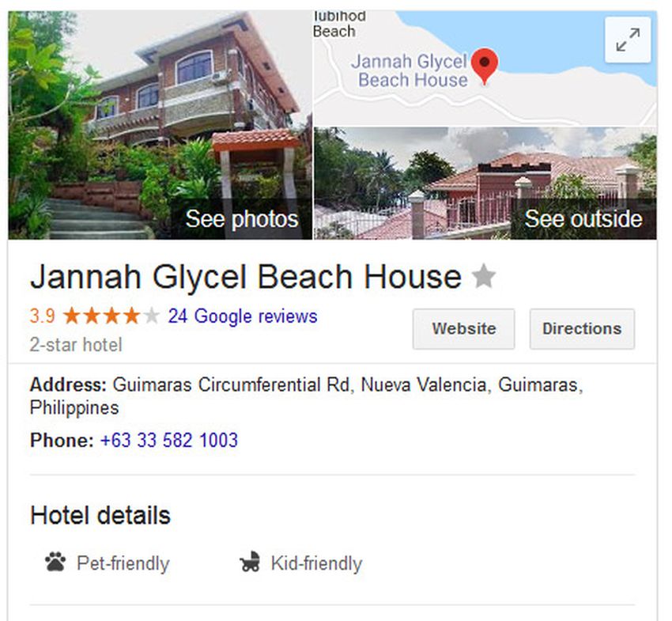
Task: Call the phone number +63 33 582 1003
Action: (x=169, y=441)
